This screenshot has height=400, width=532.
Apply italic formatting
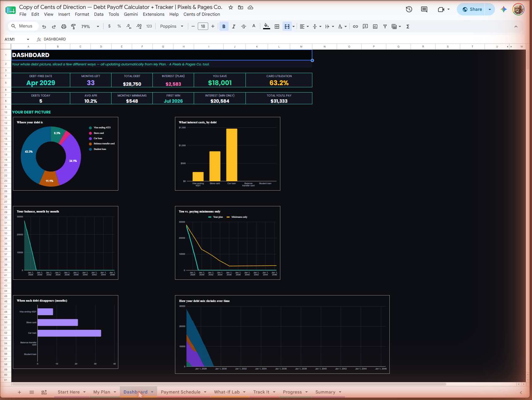(x=234, y=27)
